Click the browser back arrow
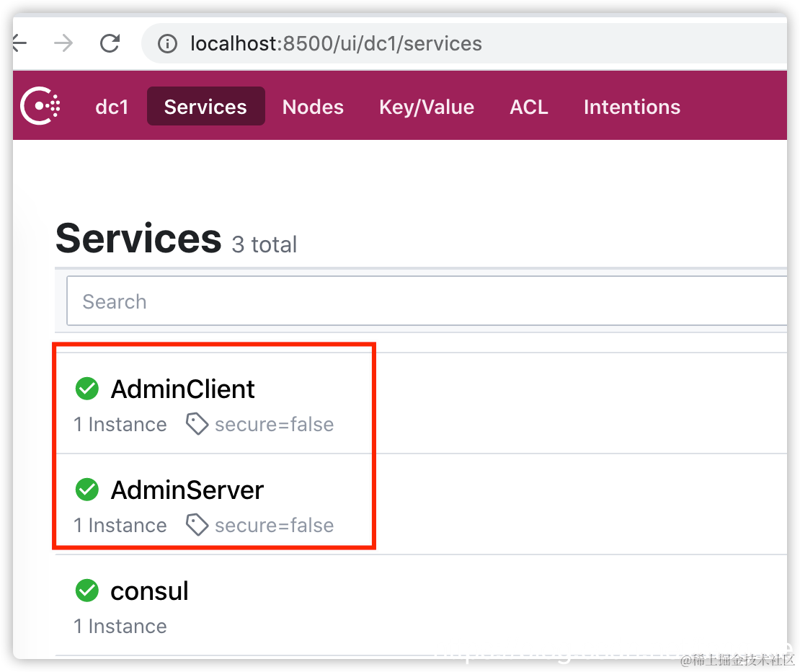The width and height of the screenshot is (800, 672). pyautogui.click(x=19, y=43)
